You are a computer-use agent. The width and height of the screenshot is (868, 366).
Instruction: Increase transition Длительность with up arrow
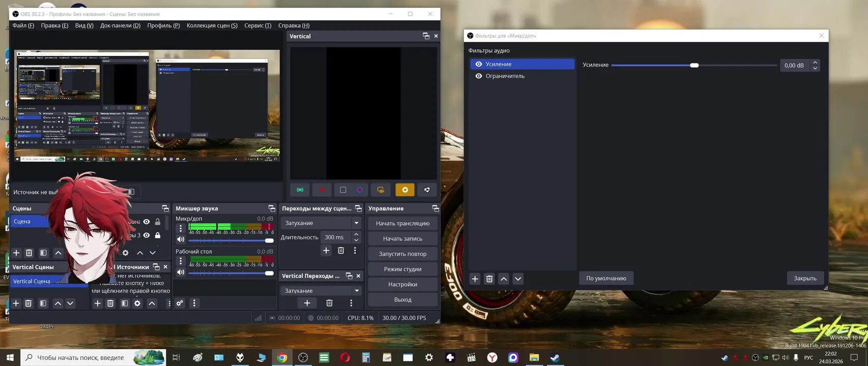pos(356,234)
